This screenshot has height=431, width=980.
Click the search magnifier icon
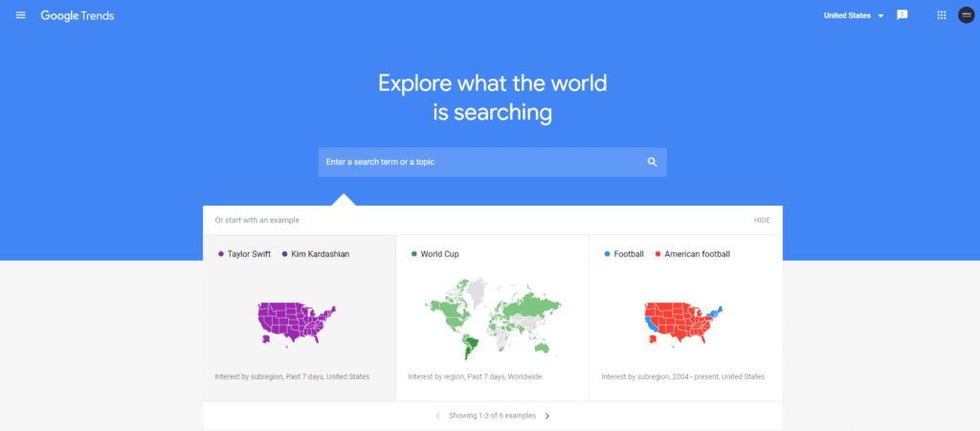[652, 162]
